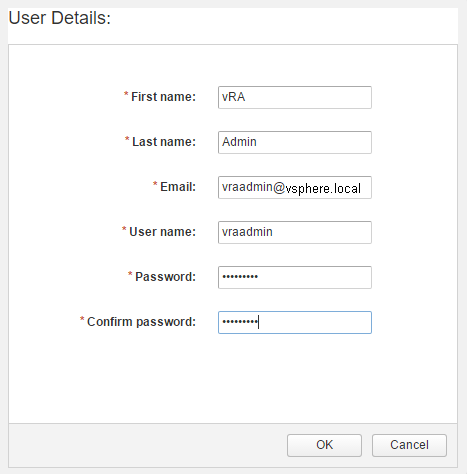The width and height of the screenshot is (467, 474).
Task: Click required asterisk beside First name
Action: click(126, 94)
